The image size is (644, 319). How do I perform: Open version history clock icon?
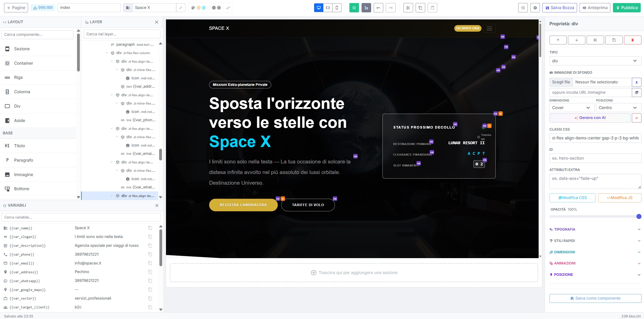tap(523, 8)
